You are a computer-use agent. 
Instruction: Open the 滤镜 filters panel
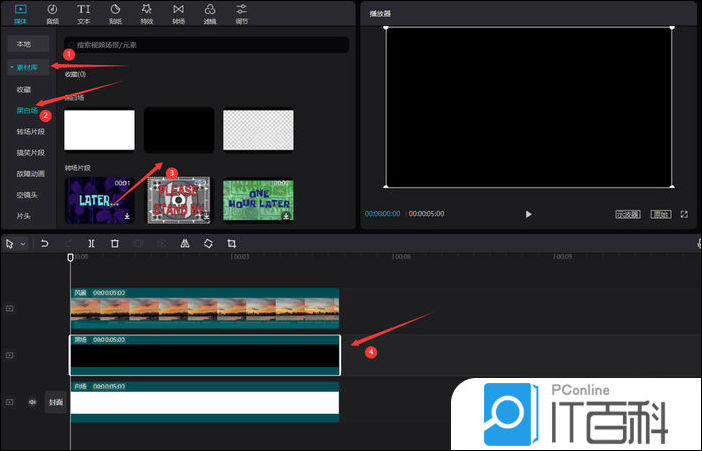[x=210, y=13]
